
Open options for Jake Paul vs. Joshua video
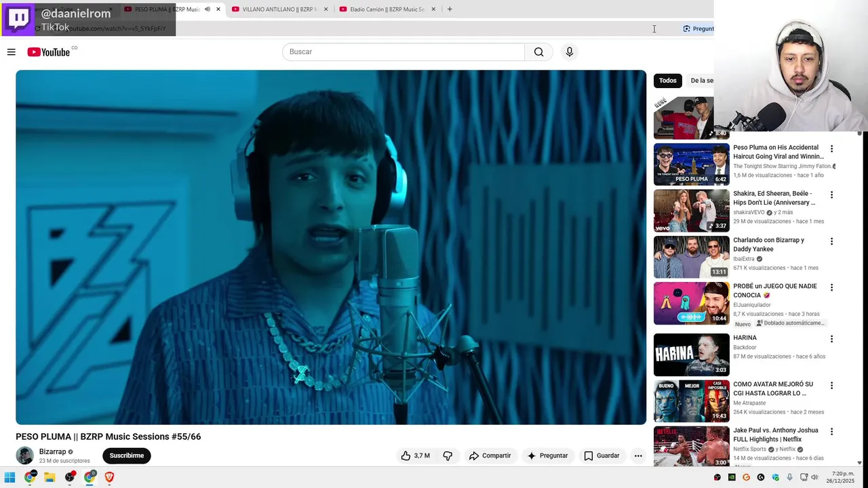pyautogui.click(x=831, y=432)
